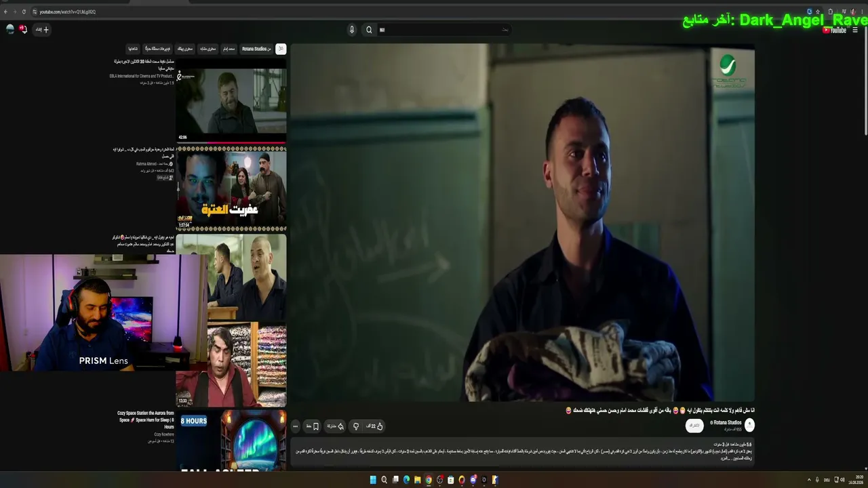Open the notifications bell

[22, 29]
